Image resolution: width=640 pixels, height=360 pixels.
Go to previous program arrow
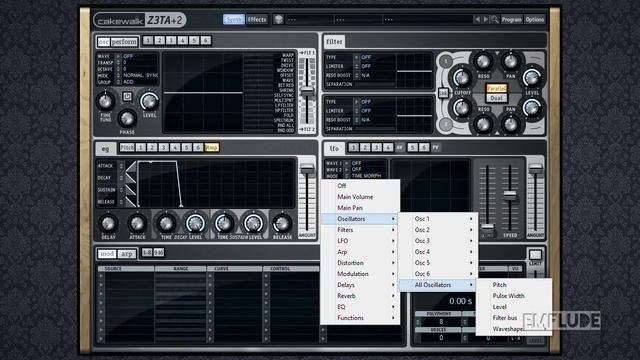point(477,19)
